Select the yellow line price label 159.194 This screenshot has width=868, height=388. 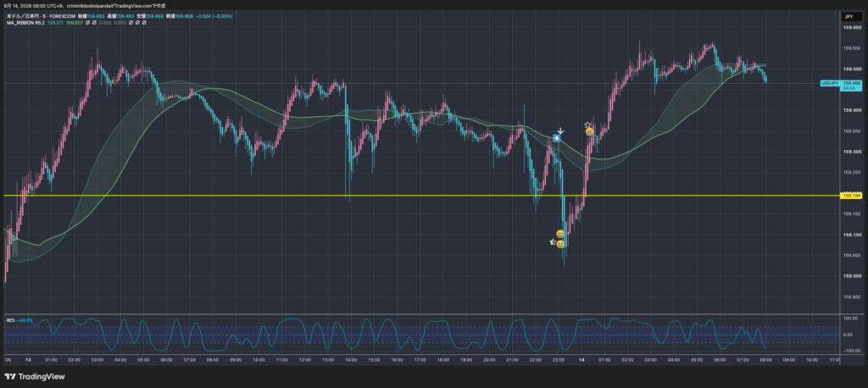pos(851,196)
